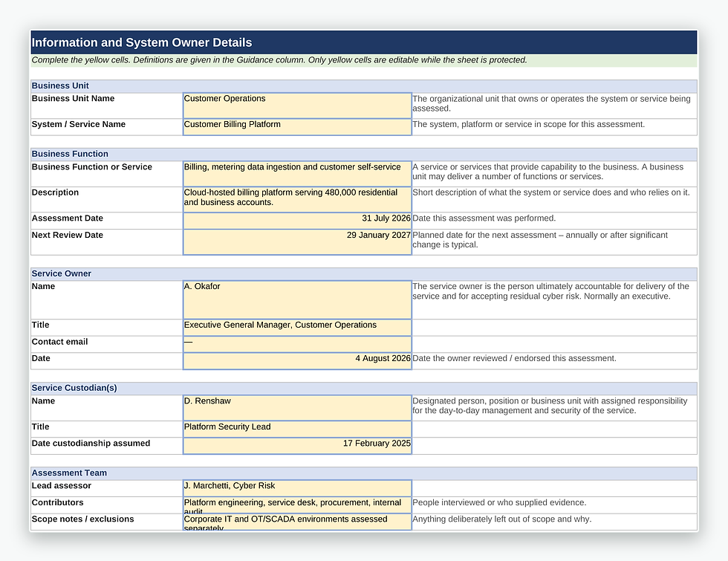The height and width of the screenshot is (561, 728).
Task: Select the 'Next Review Date' label
Action: tap(68, 235)
